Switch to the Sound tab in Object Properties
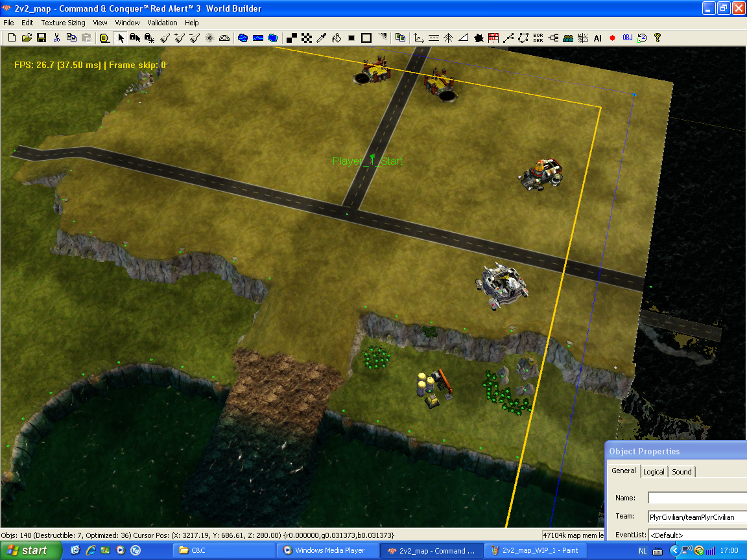The width and height of the screenshot is (747, 560). [x=682, y=471]
